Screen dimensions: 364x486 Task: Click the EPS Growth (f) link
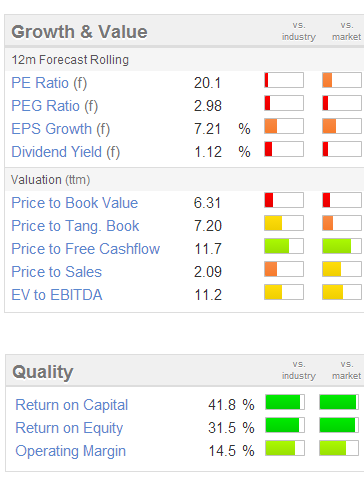(x=61, y=129)
